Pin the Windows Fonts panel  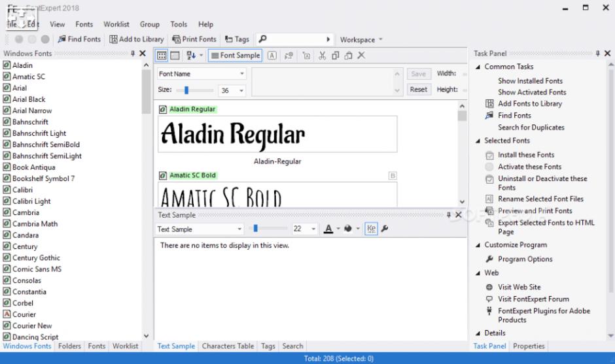(133, 54)
